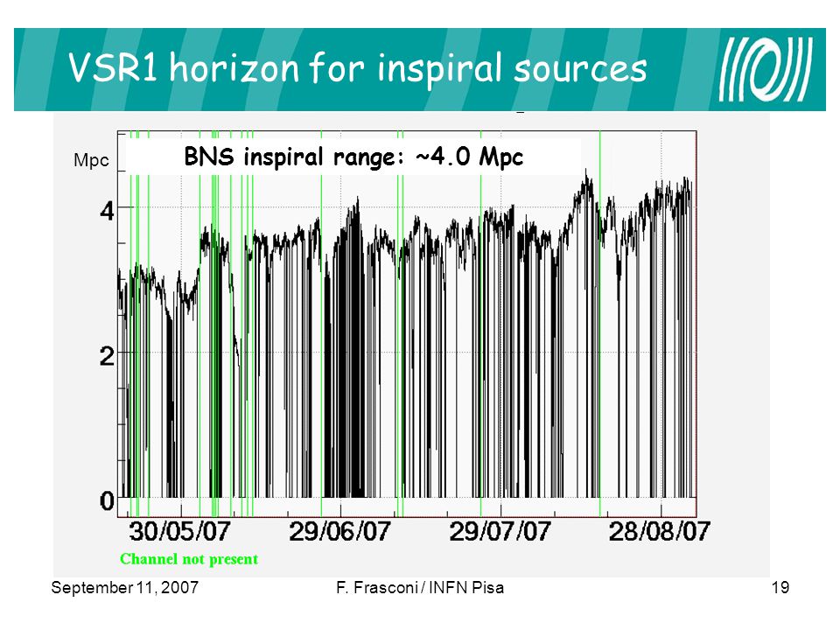Click the y-axis value '4'
Viewport: 840px width, 630px height.
point(107,212)
